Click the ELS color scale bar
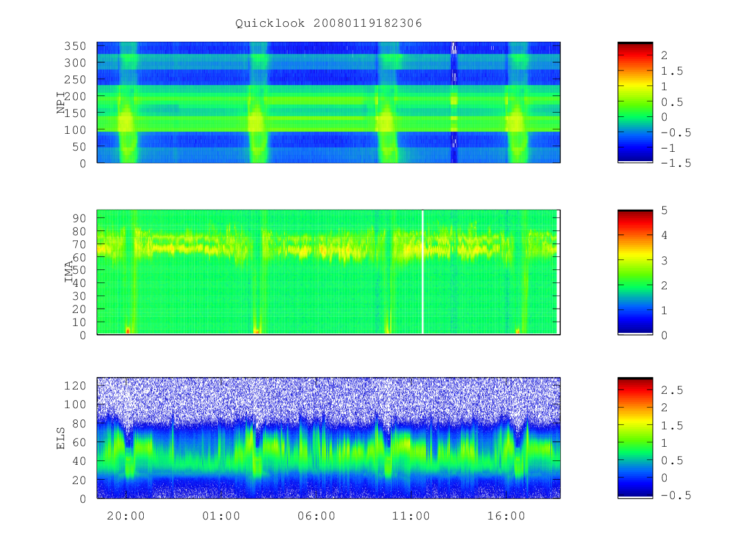This screenshot has height=560, width=747. pos(635,438)
